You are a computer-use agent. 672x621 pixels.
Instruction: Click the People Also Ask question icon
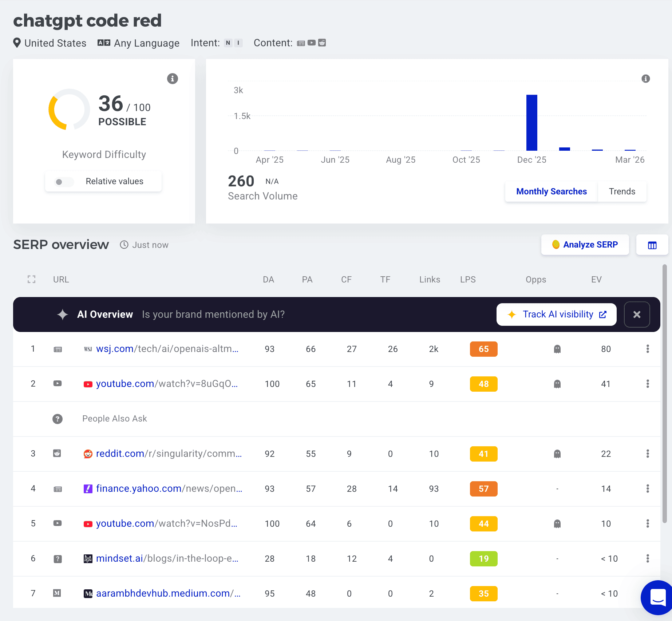point(58,419)
